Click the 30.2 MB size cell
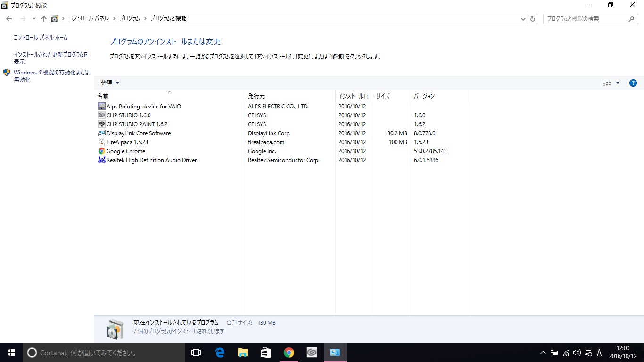644x362 pixels. coord(397,133)
